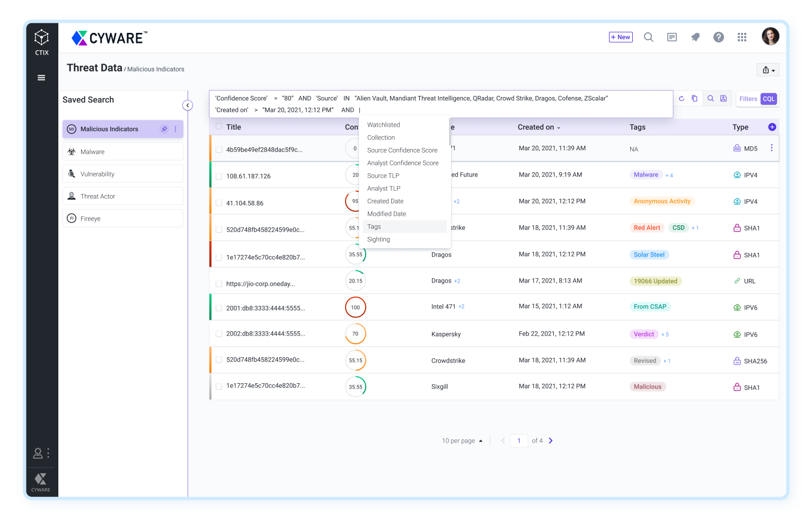Open the Threat Actor saved search
Screen dimensions: 812x520
pos(123,196)
